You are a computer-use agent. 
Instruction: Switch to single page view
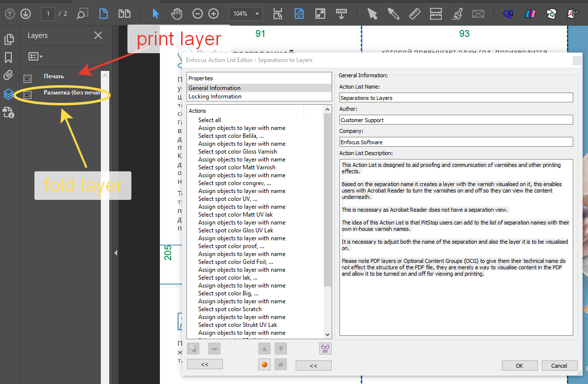click(x=103, y=14)
